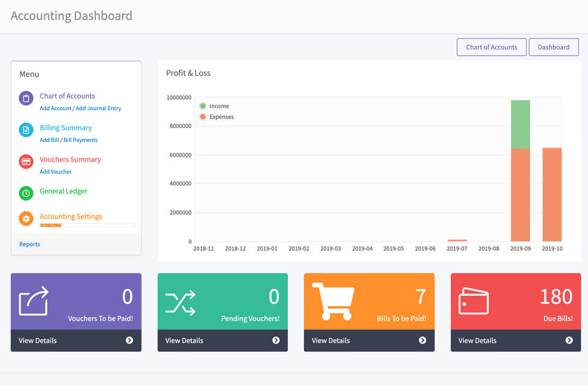Click the shopping cart icon on the Bills To be Paid card
This screenshot has height=385, width=588.
333,301
